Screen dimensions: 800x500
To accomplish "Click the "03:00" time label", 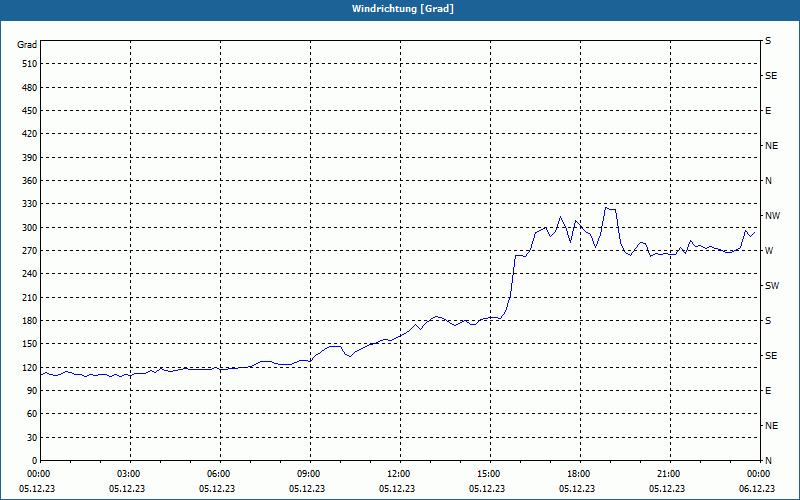I will (x=128, y=474).
